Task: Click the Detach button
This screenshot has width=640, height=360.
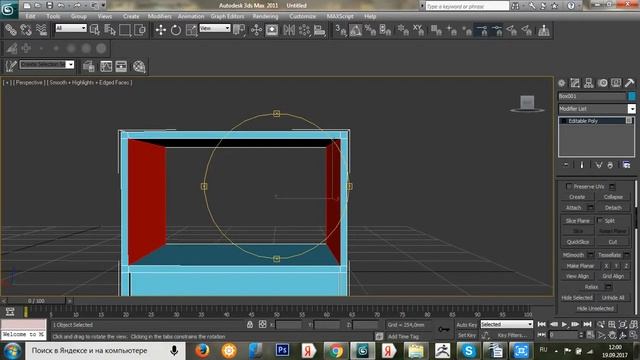Action: click(613, 207)
